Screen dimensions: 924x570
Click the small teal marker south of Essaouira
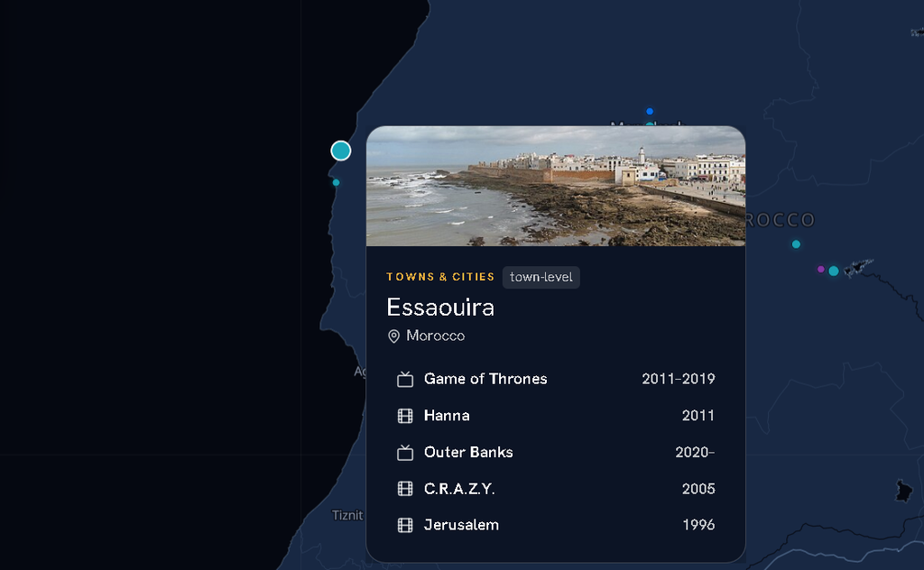[336, 182]
